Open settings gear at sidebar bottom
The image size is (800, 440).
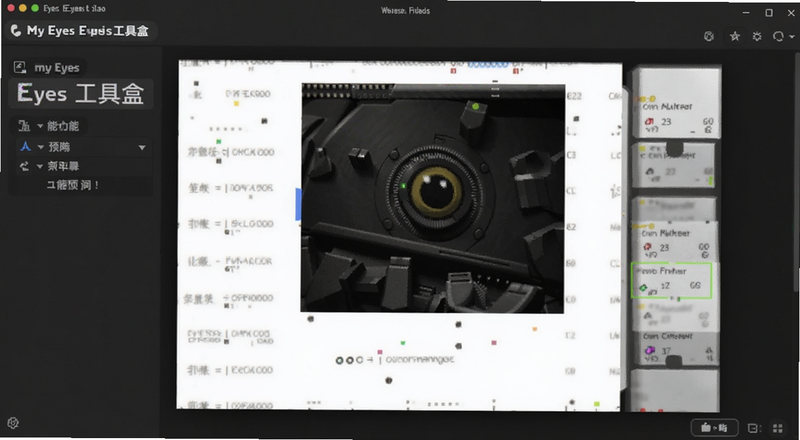pyautogui.click(x=13, y=423)
